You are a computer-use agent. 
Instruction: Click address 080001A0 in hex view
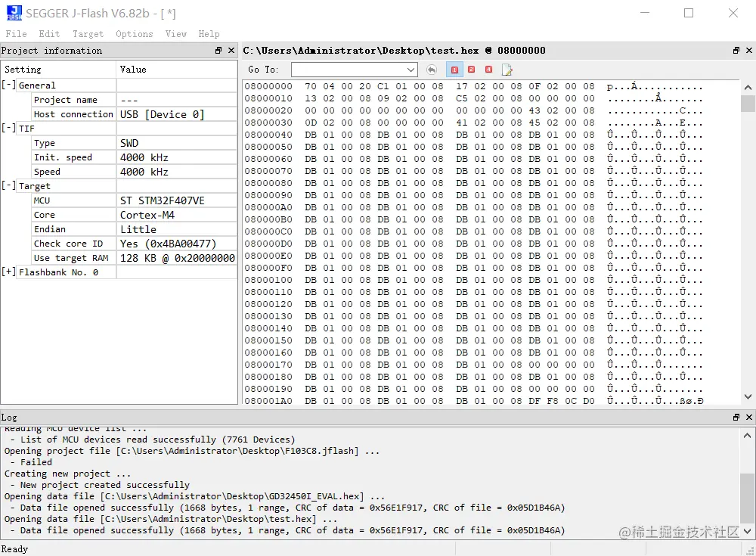[268, 401]
